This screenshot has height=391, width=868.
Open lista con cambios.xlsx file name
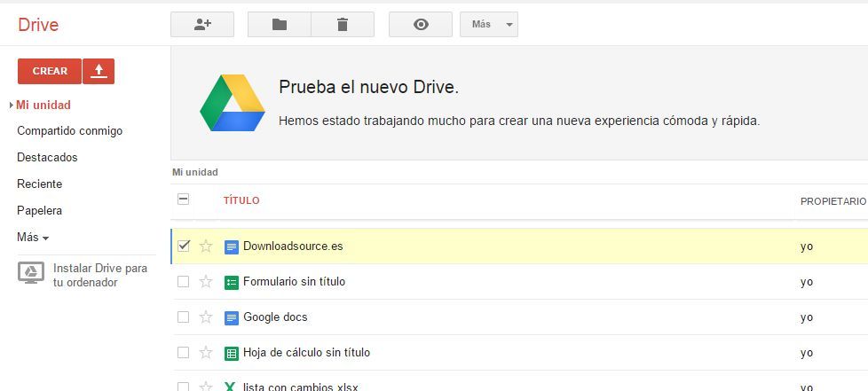pyautogui.click(x=301, y=386)
